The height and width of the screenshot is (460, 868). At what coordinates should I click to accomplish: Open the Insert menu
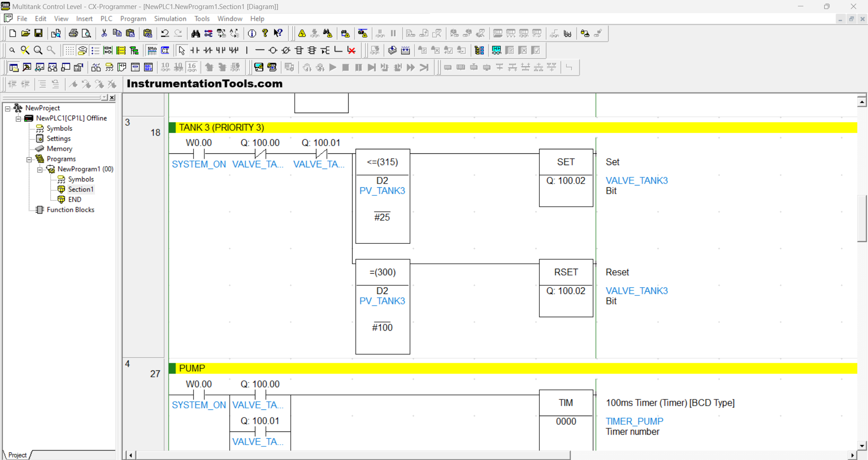84,19
